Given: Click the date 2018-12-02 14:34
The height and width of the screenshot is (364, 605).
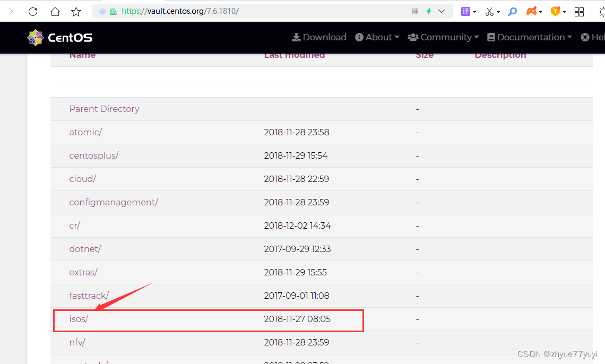Looking at the screenshot, I should pos(297,226).
